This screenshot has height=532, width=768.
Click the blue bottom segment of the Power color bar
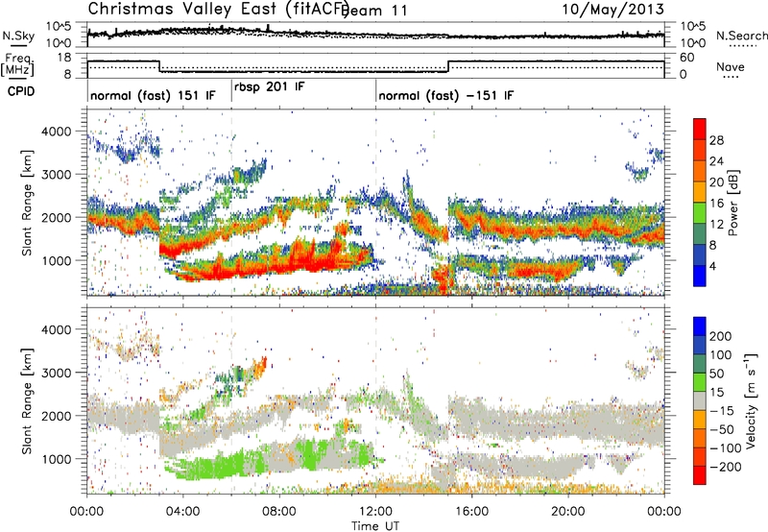(700, 276)
